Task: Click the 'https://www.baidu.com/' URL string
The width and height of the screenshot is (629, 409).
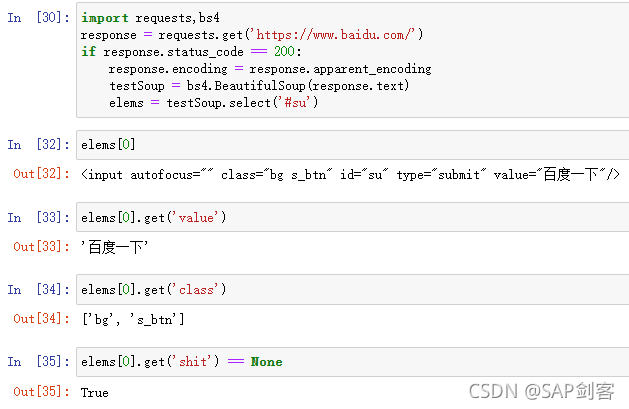Action: point(334,35)
